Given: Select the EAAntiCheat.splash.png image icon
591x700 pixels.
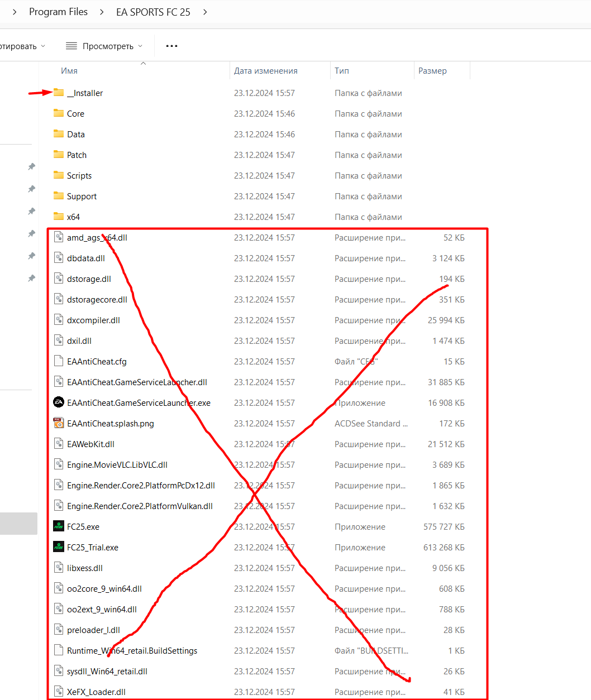Looking at the screenshot, I should pyautogui.click(x=59, y=423).
